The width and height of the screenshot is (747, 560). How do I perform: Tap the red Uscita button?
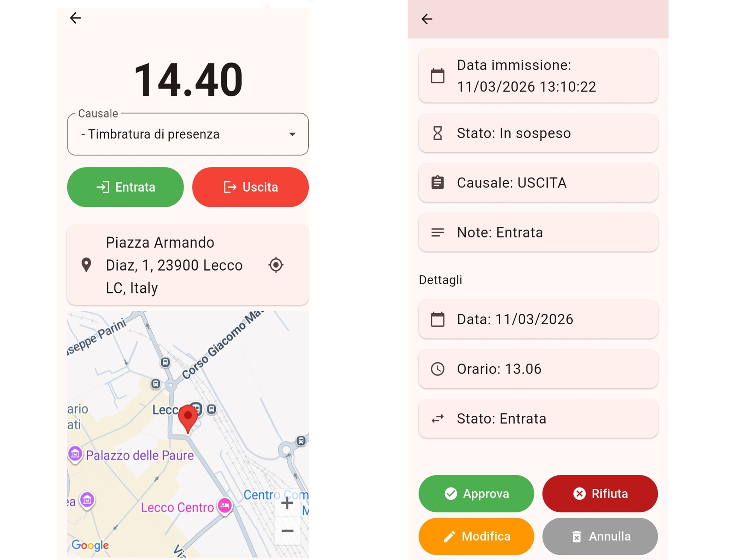click(x=250, y=187)
